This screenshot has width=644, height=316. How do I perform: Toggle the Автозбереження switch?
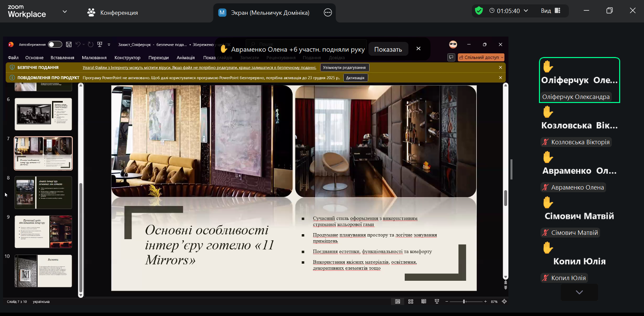[x=55, y=45]
